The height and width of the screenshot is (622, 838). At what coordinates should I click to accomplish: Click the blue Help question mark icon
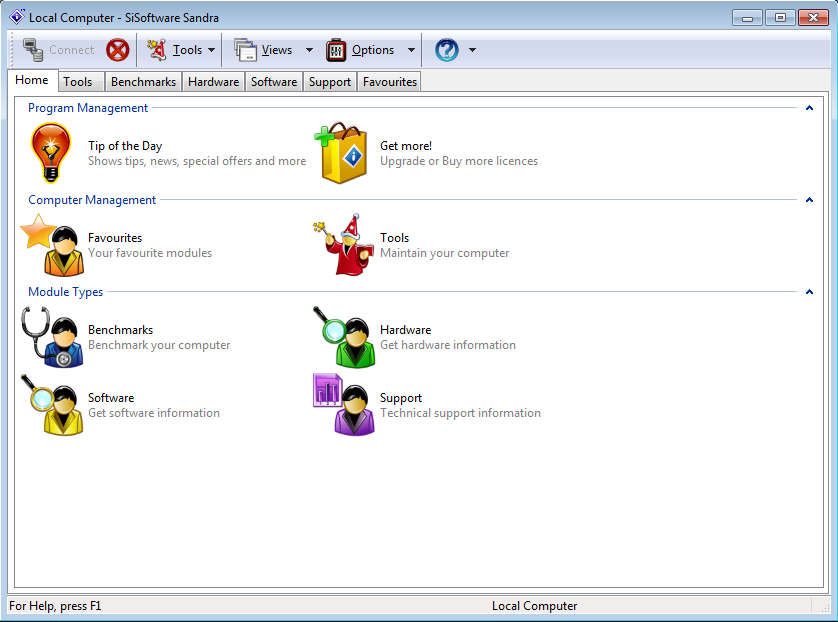tap(447, 50)
